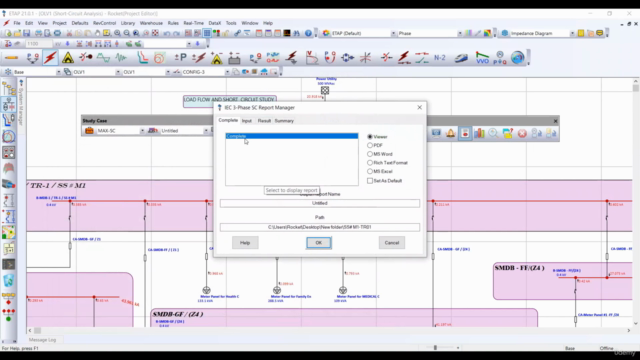Screen dimensions: 640x360
Task: Click the Zoom In magnifier toolbar icon
Action: 118,33
